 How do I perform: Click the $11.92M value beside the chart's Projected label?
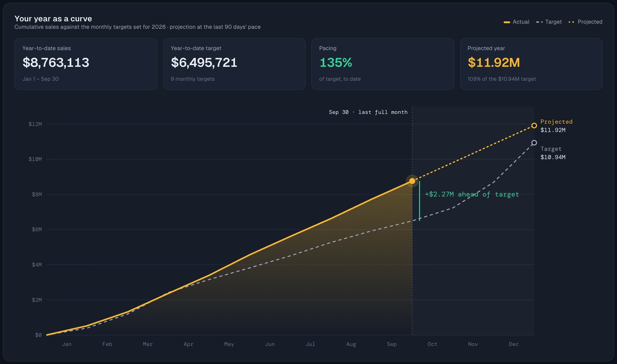(x=553, y=130)
